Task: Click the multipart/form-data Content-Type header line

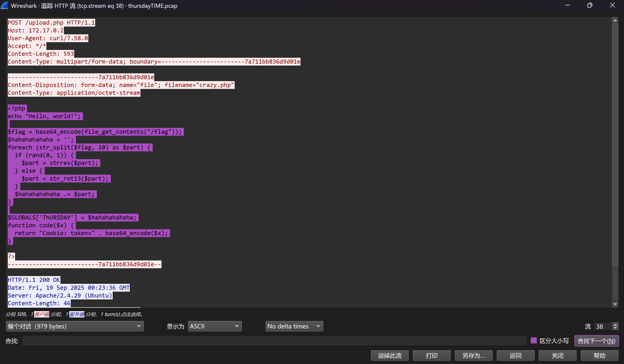Action: pyautogui.click(x=154, y=62)
